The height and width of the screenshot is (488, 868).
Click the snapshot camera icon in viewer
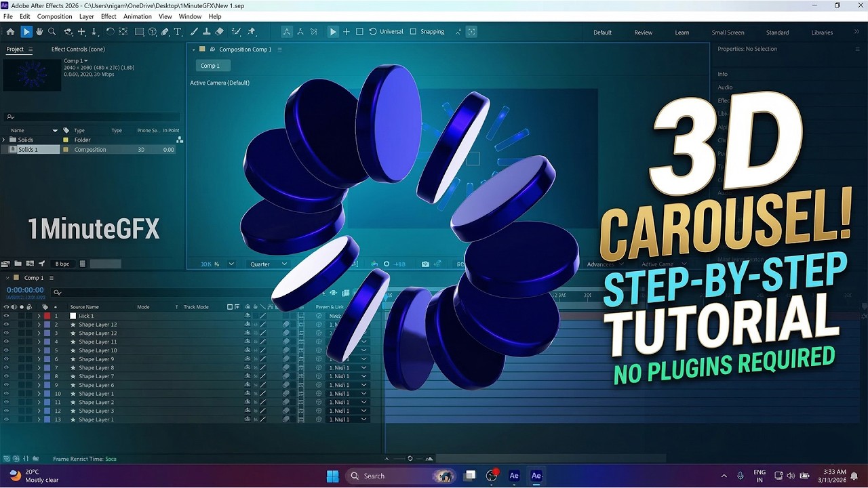point(425,264)
